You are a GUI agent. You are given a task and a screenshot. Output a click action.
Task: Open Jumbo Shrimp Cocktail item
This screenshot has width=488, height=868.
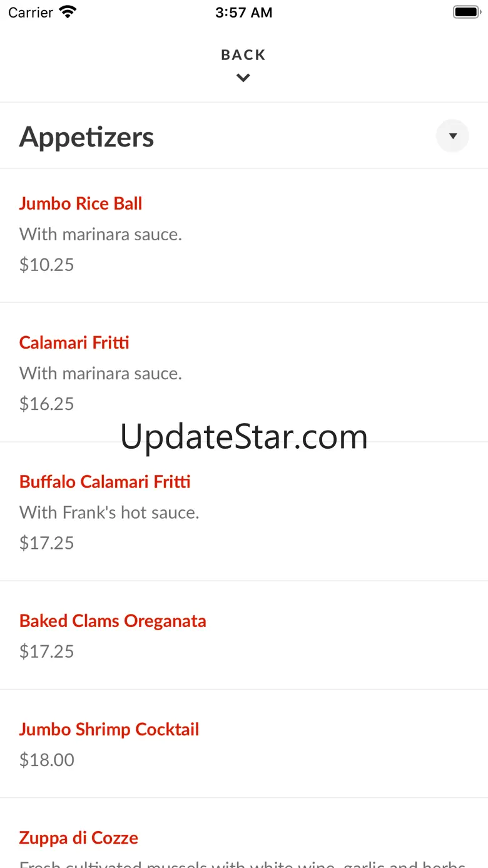click(x=109, y=729)
